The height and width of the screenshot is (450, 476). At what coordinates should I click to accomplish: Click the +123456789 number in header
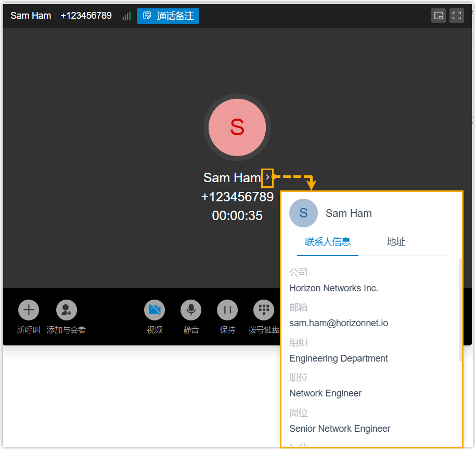pyautogui.click(x=86, y=16)
